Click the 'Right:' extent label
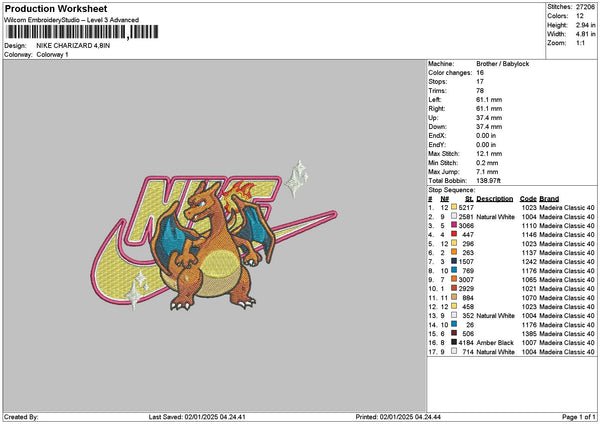The width and height of the screenshot is (600, 424). tap(437, 109)
